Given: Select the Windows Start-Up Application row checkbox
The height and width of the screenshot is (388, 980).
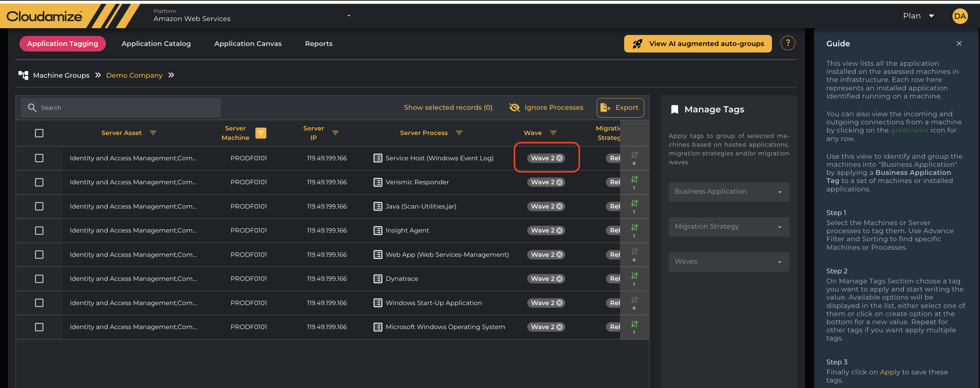Looking at the screenshot, I should click(x=39, y=303).
